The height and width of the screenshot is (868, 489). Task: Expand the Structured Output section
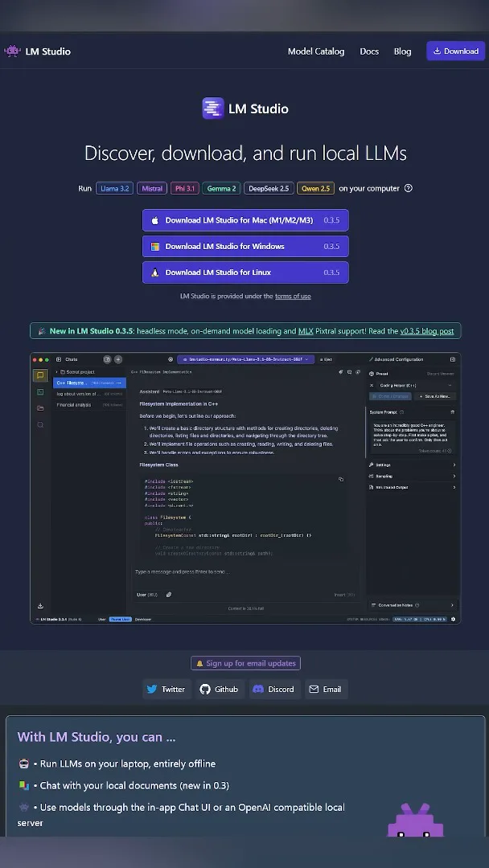pyautogui.click(x=412, y=487)
